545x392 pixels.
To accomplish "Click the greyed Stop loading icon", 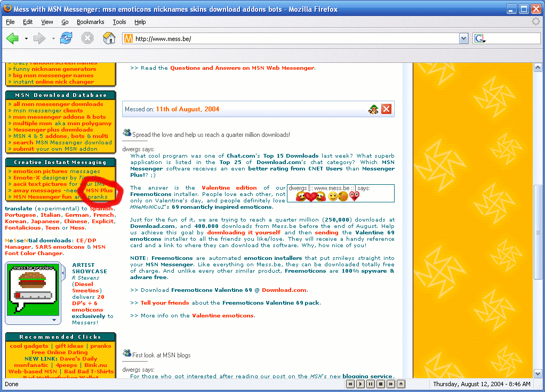I will click(x=87, y=38).
